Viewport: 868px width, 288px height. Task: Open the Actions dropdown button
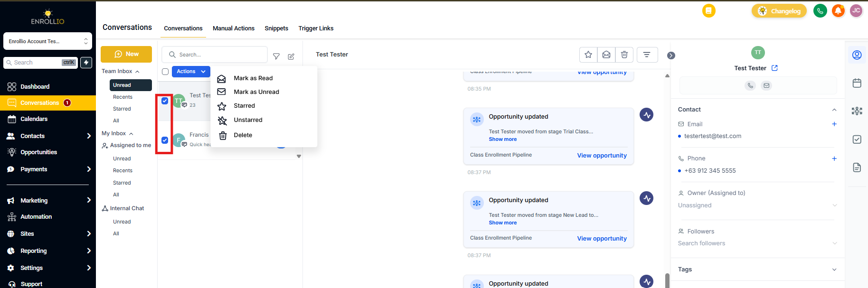click(x=191, y=72)
